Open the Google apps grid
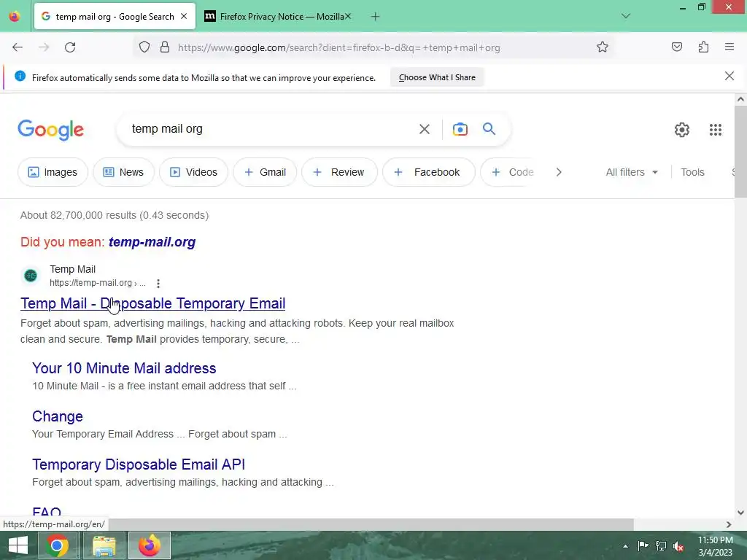This screenshot has height=560, width=747. [x=716, y=130]
